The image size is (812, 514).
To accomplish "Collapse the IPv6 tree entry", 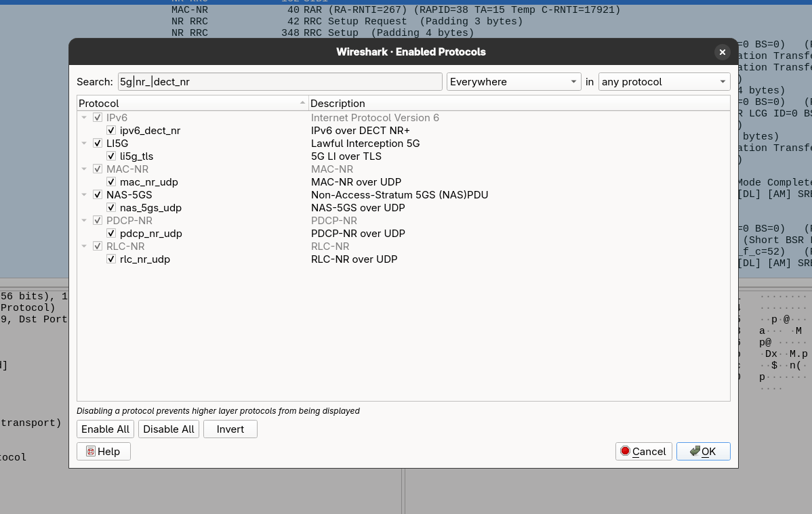I will tap(84, 117).
